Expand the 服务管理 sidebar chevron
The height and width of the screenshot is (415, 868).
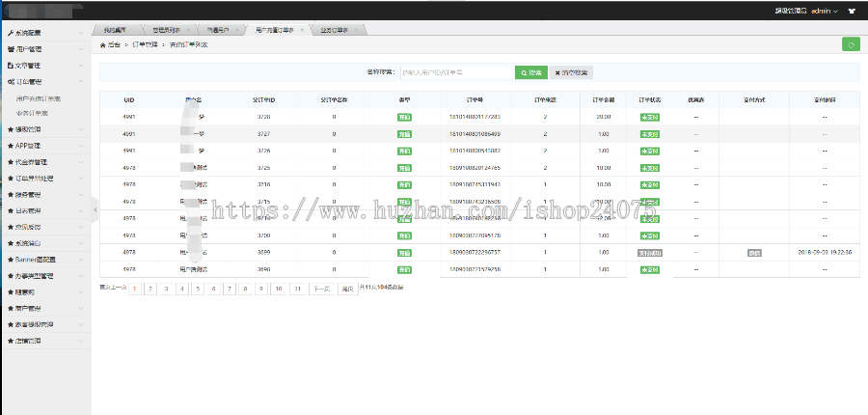pos(81,195)
